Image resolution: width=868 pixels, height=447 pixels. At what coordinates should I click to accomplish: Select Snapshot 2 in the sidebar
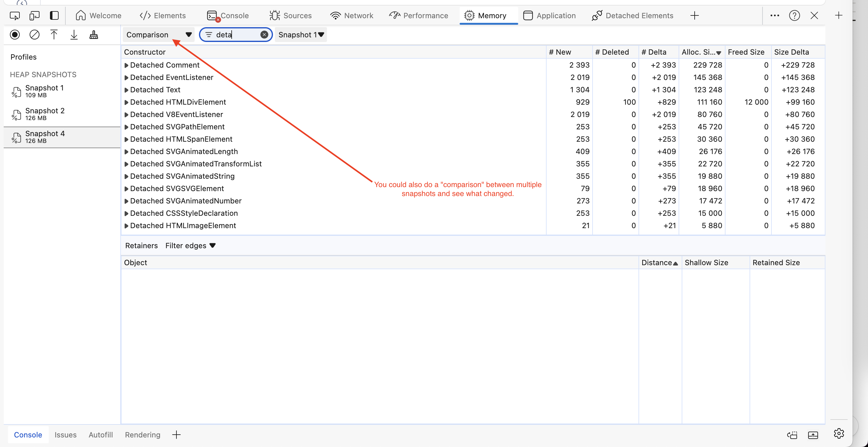(44, 114)
